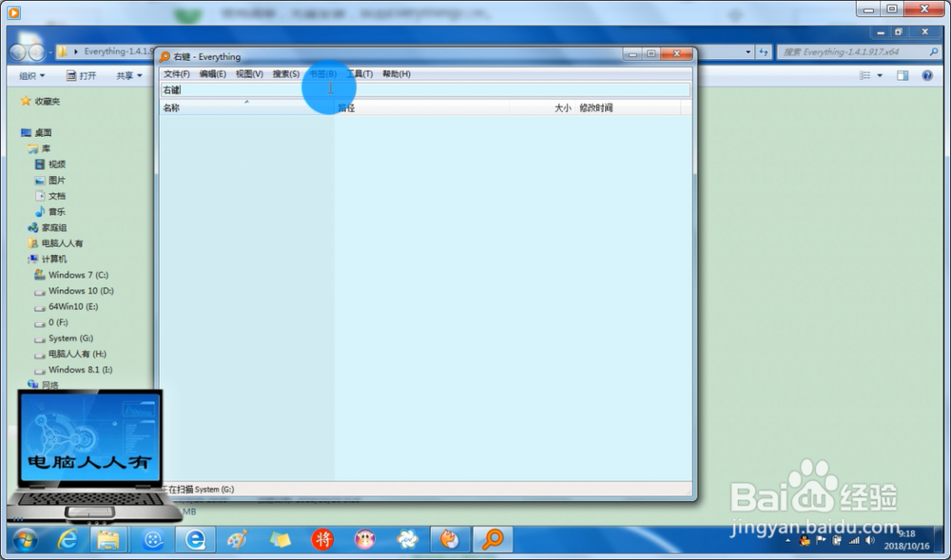
Task: Click Explorer's 打开 toolbar button
Action: [x=81, y=76]
